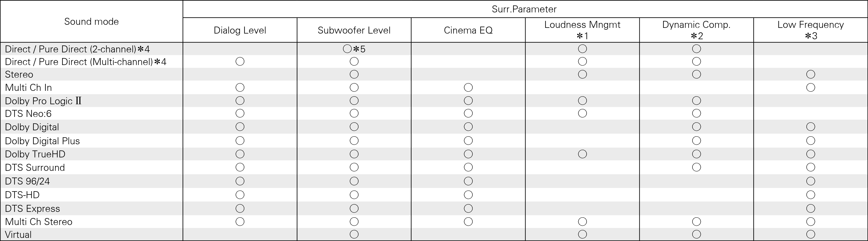Select Direct / Pure Direct (Multi-channel) label

[86, 62]
